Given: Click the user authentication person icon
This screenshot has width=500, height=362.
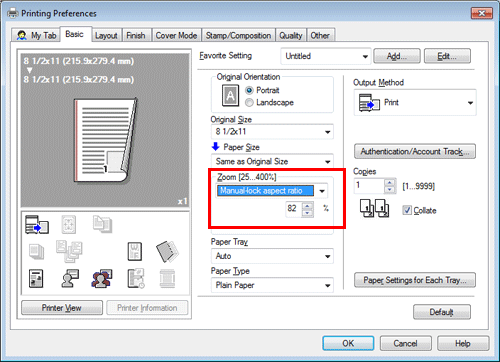Looking at the screenshot, I should (x=70, y=278).
